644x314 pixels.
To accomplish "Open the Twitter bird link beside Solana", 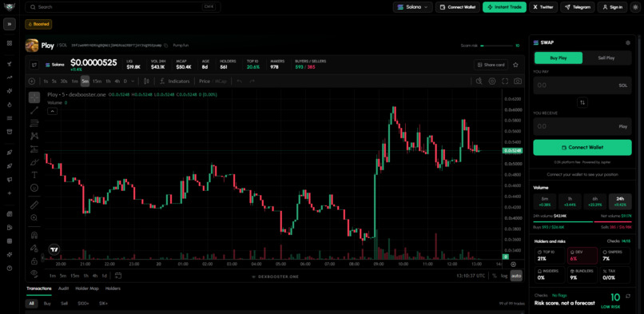I will [35, 65].
